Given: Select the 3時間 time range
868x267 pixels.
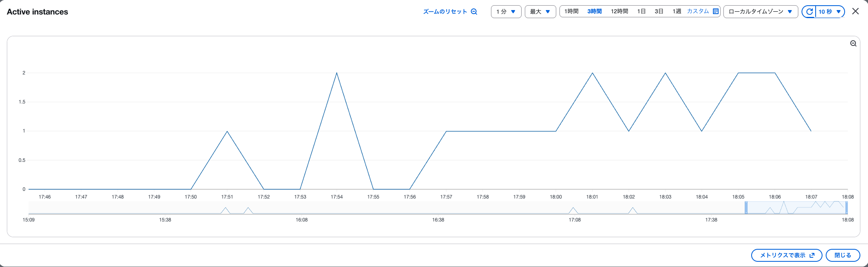Looking at the screenshot, I should click(x=594, y=11).
